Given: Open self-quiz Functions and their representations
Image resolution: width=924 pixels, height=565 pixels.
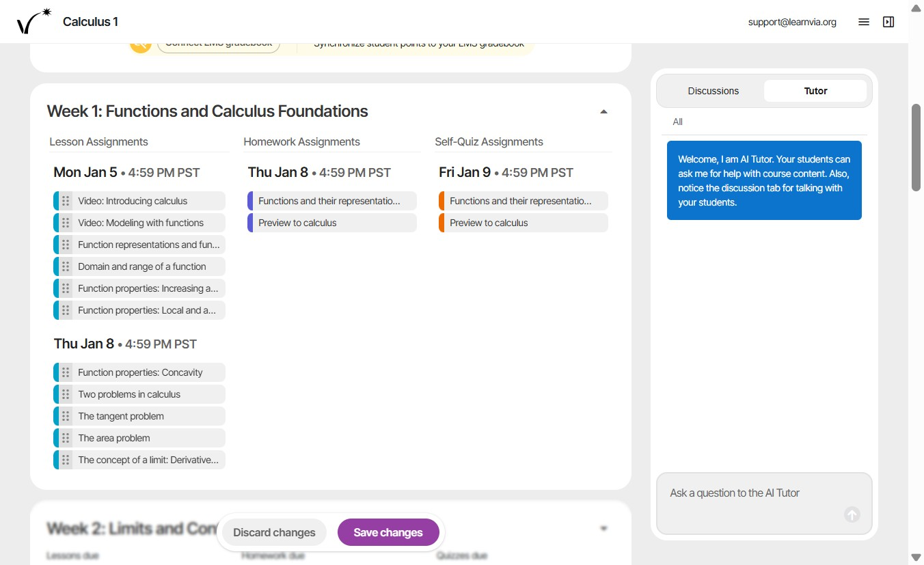Looking at the screenshot, I should point(524,201).
